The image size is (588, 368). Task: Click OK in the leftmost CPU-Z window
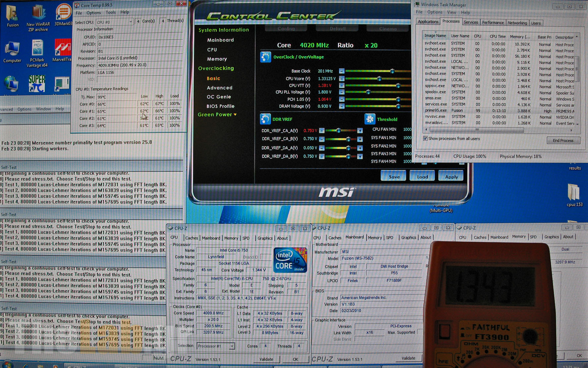click(295, 359)
